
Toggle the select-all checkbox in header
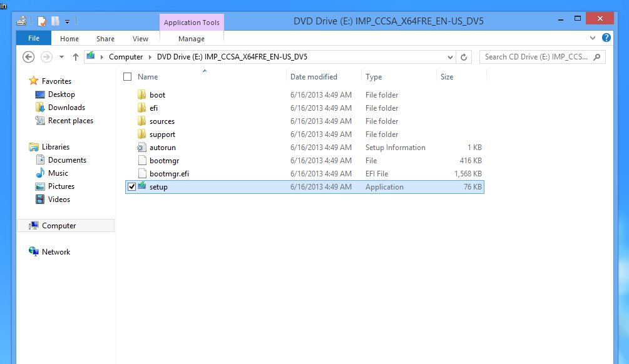coord(127,76)
